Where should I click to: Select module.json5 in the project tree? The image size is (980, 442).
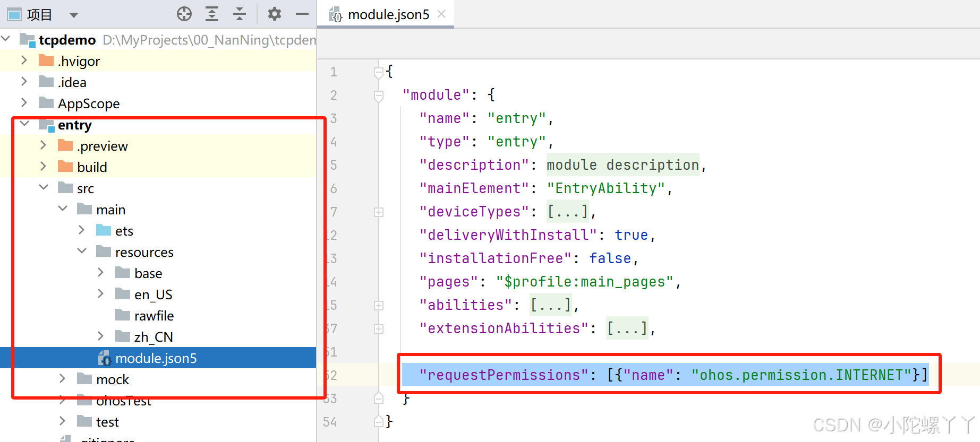point(158,358)
